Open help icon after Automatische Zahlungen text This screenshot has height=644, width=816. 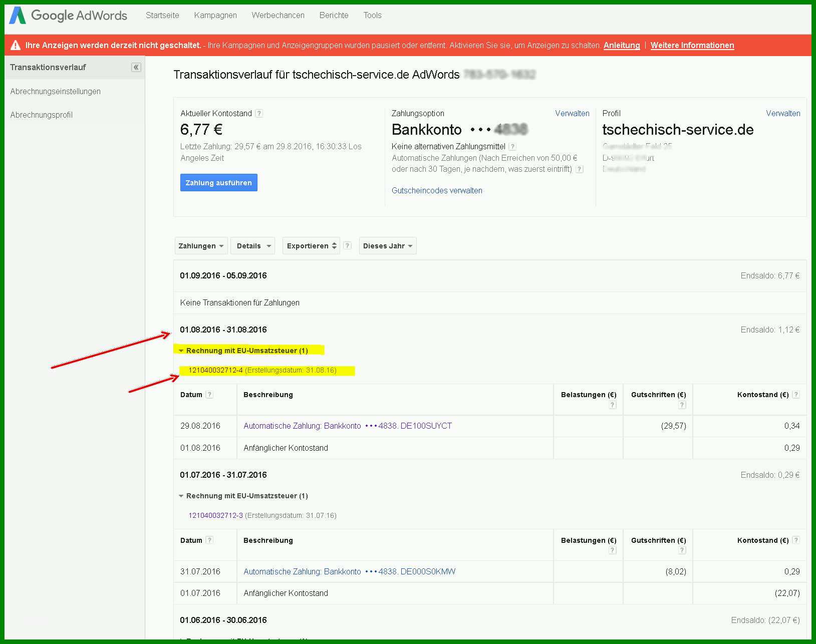(580, 169)
